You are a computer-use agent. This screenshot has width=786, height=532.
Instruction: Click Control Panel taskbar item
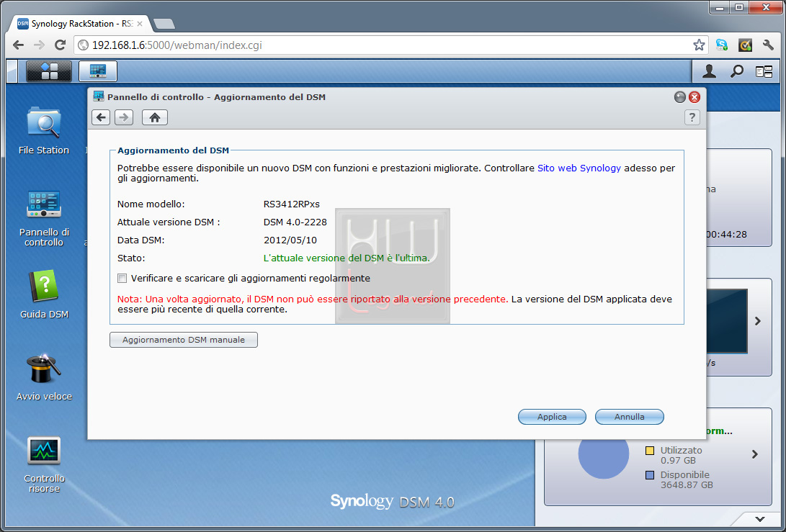[98, 71]
